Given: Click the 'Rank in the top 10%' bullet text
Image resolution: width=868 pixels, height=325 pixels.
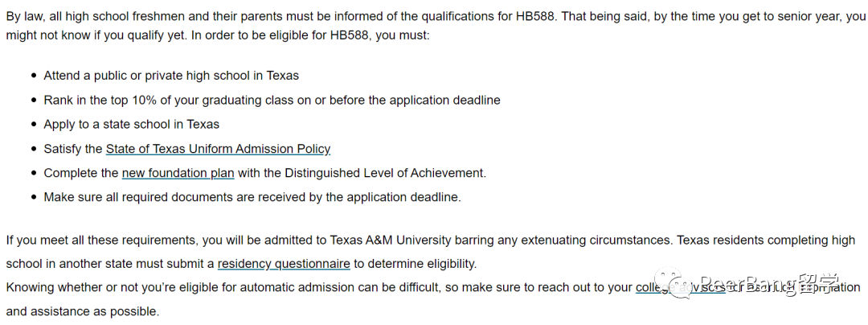Looking at the screenshot, I should click(272, 101).
